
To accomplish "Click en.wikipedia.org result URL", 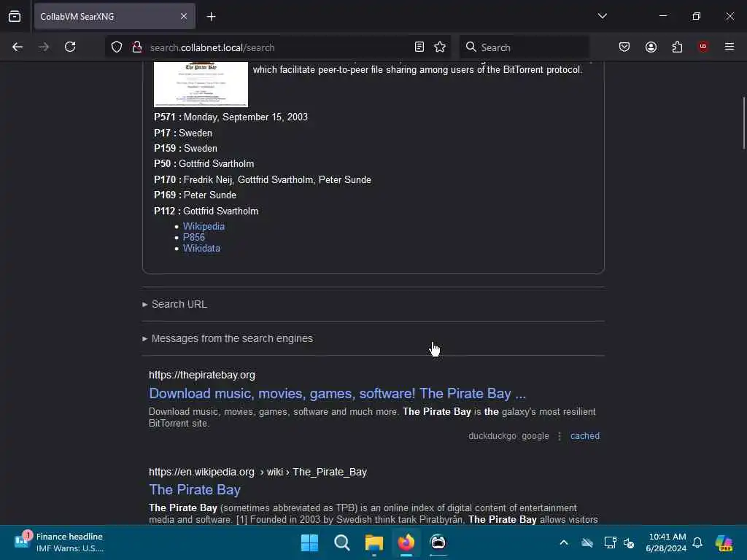I will (258, 472).
